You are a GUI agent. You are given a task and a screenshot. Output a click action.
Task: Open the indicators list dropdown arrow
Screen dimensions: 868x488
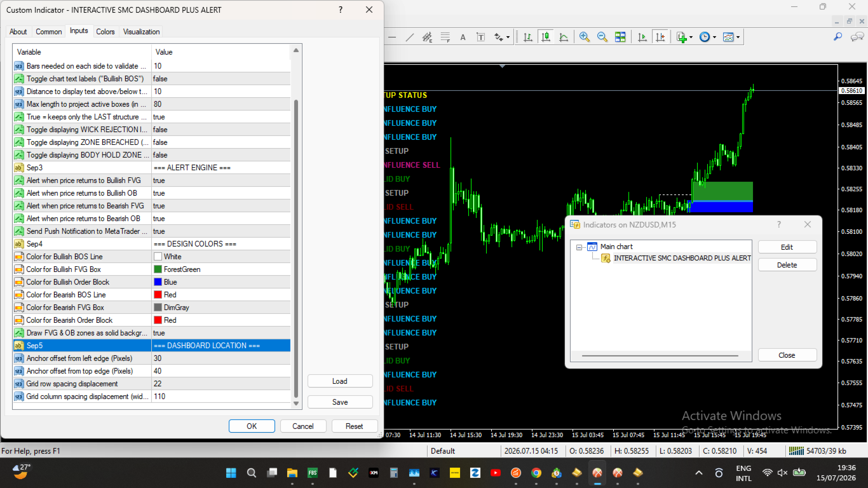click(691, 37)
